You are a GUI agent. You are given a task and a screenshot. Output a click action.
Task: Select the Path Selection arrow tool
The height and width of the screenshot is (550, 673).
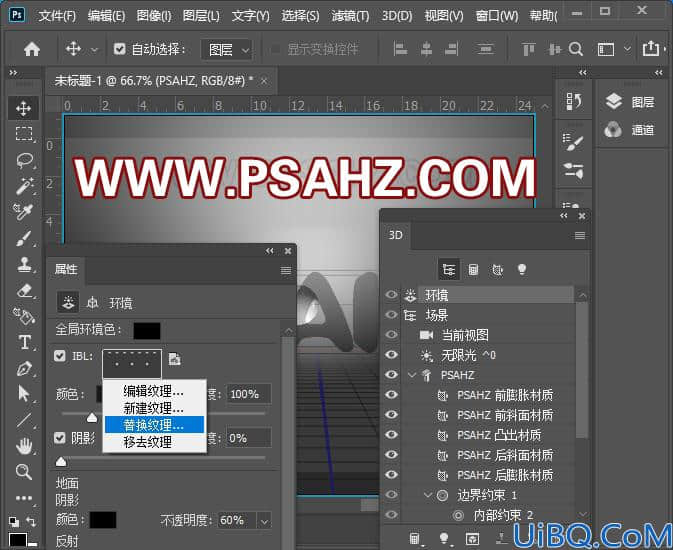(x=24, y=394)
